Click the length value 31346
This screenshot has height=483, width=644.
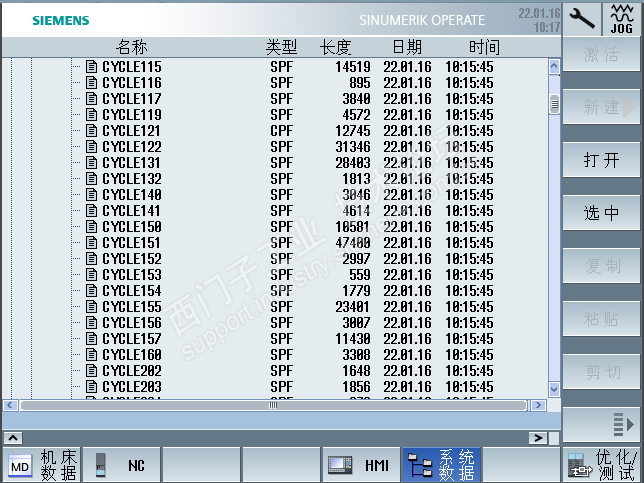(x=353, y=147)
